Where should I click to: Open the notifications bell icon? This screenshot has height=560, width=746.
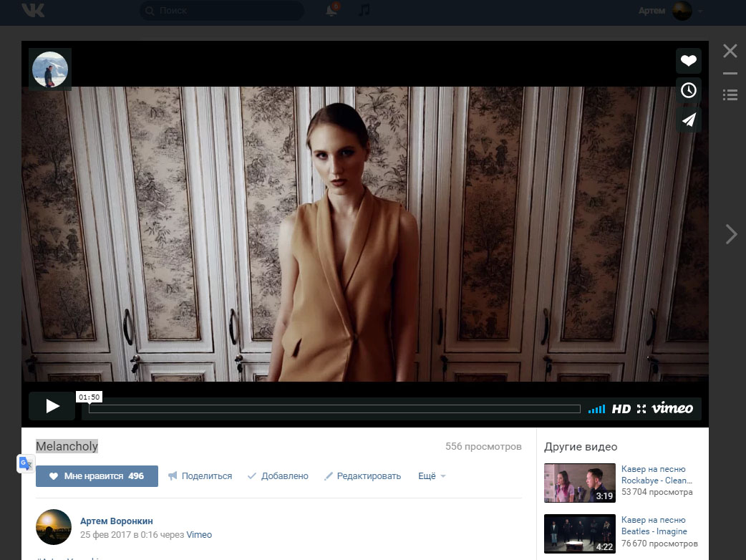pyautogui.click(x=331, y=10)
